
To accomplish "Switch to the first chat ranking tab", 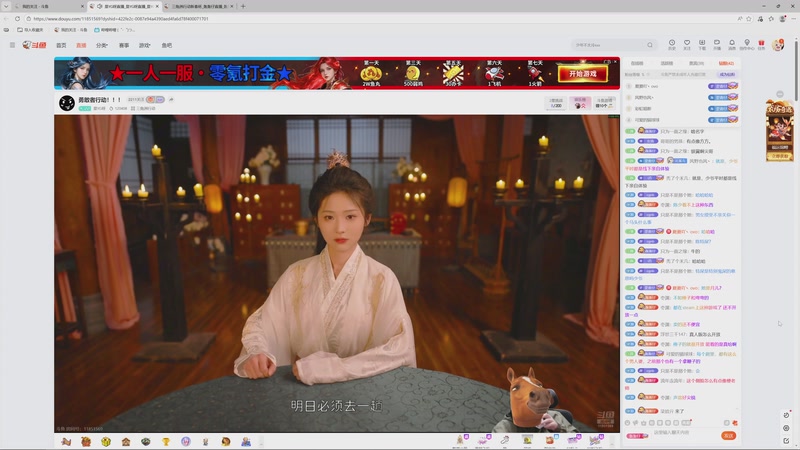I will click(x=637, y=63).
